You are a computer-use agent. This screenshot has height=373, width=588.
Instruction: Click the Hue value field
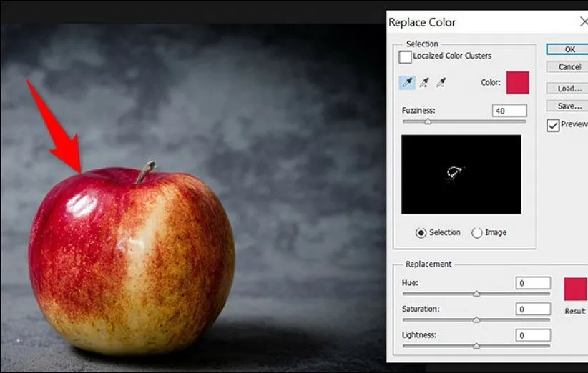coord(533,283)
